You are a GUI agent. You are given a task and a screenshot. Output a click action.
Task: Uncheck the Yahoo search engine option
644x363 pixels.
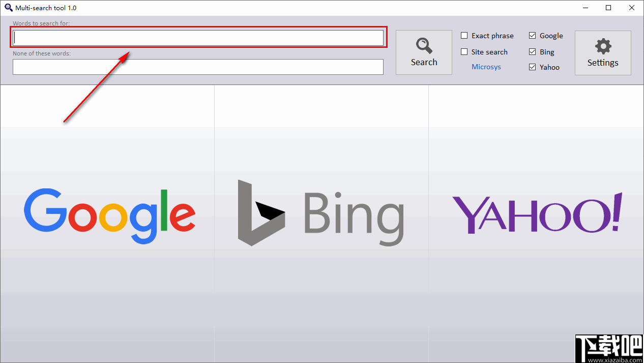point(532,67)
